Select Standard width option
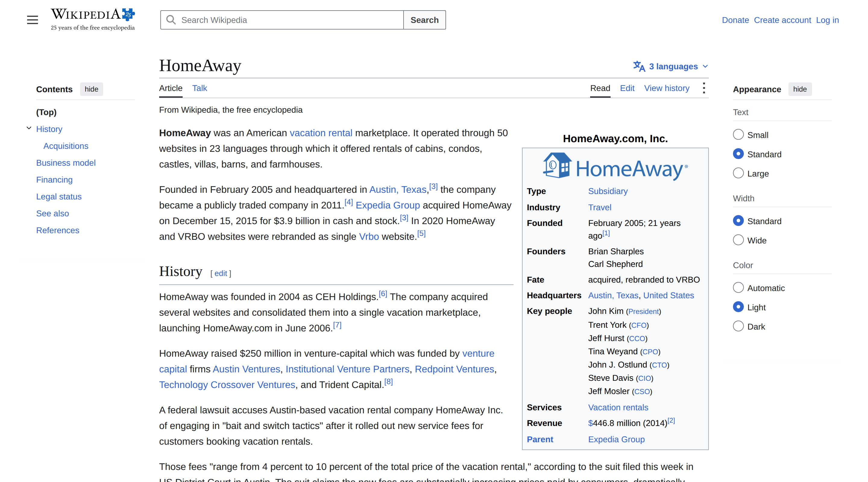This screenshot has height=482, width=868. pos(738,221)
